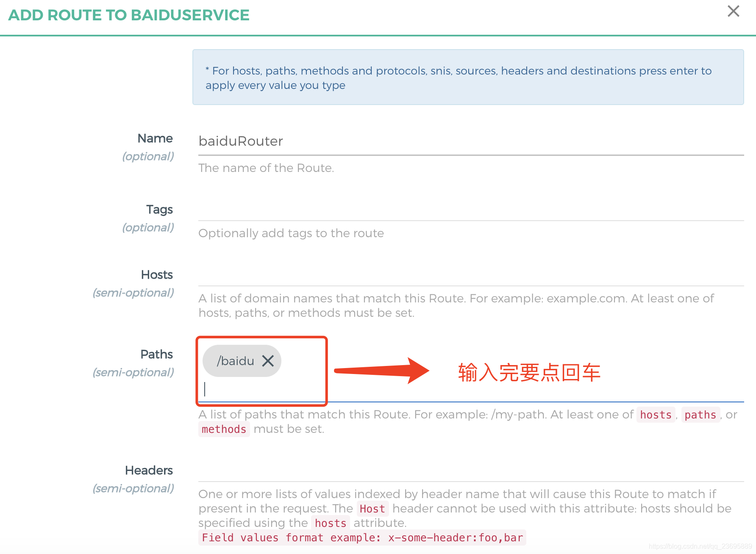Focus the Headers input field

[x=471, y=471]
